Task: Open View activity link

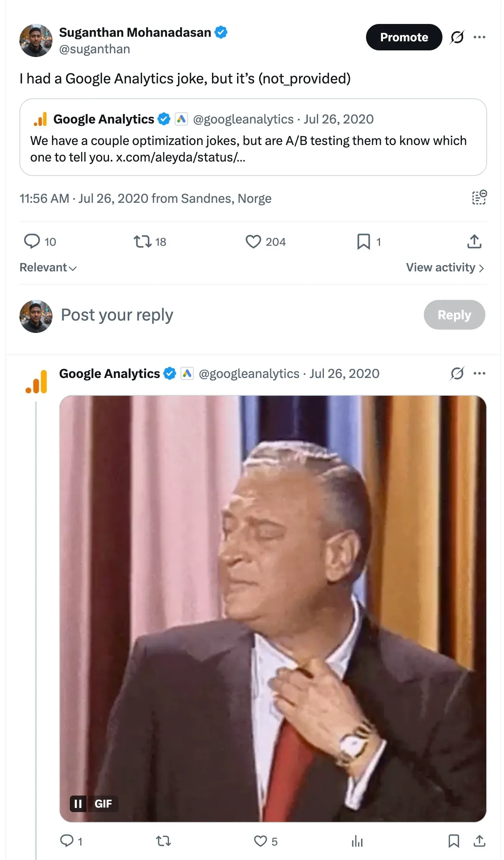Action: 445,268
